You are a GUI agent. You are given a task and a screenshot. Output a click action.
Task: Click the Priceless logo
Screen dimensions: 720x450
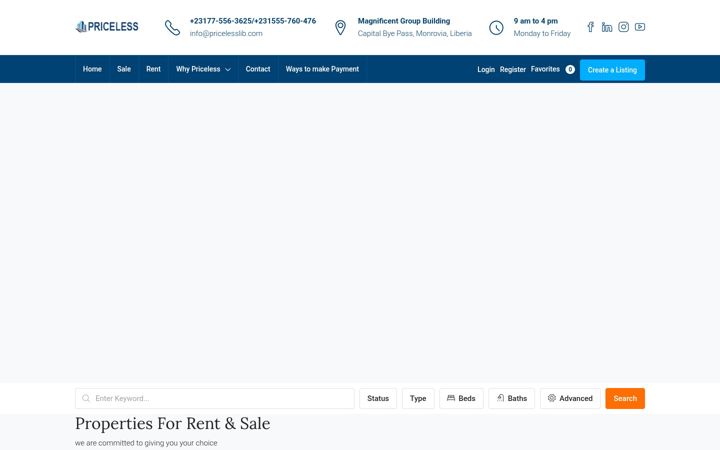pyautogui.click(x=107, y=27)
